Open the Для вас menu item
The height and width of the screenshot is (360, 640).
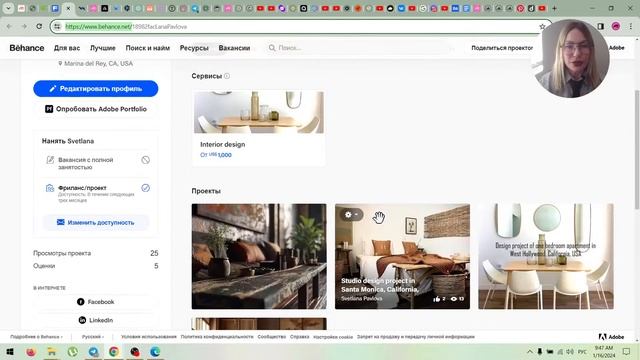pyautogui.click(x=67, y=48)
